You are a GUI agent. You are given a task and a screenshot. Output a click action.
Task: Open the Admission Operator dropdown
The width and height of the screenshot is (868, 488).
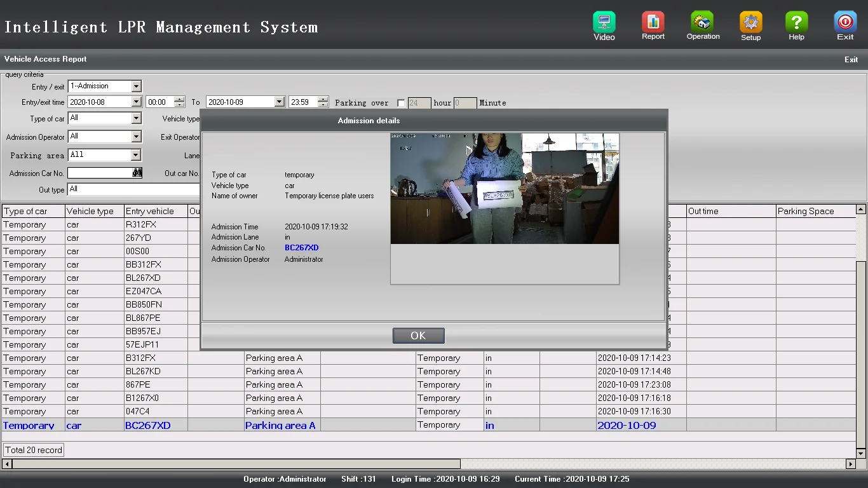coord(136,137)
